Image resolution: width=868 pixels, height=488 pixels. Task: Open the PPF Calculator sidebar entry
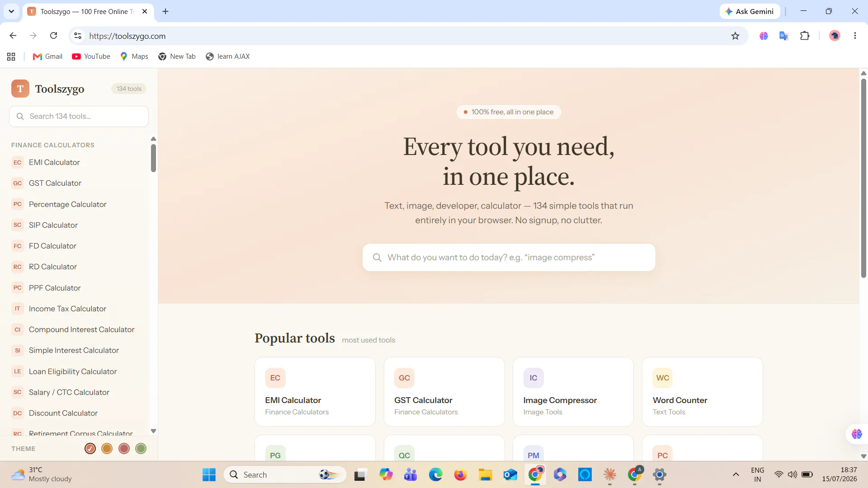pos(55,288)
